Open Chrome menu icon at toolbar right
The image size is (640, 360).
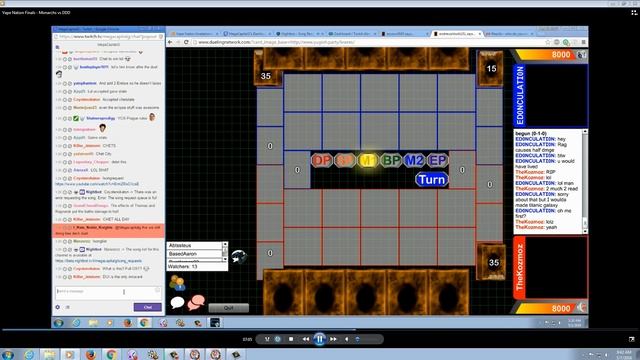pyautogui.click(x=584, y=42)
